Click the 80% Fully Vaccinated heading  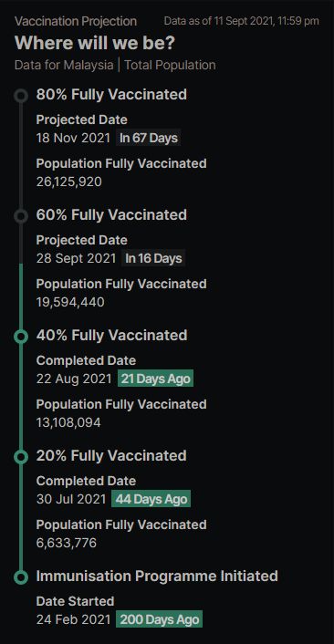tap(111, 95)
